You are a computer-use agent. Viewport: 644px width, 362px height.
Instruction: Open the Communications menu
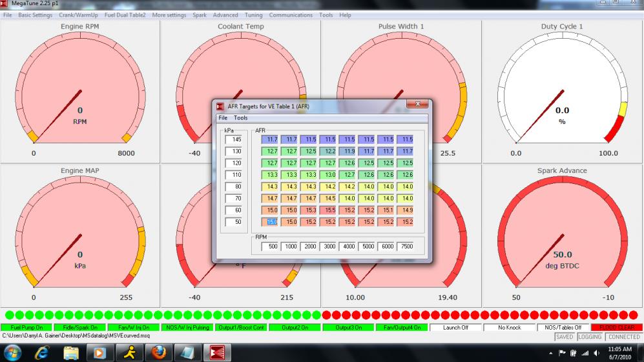(x=291, y=15)
